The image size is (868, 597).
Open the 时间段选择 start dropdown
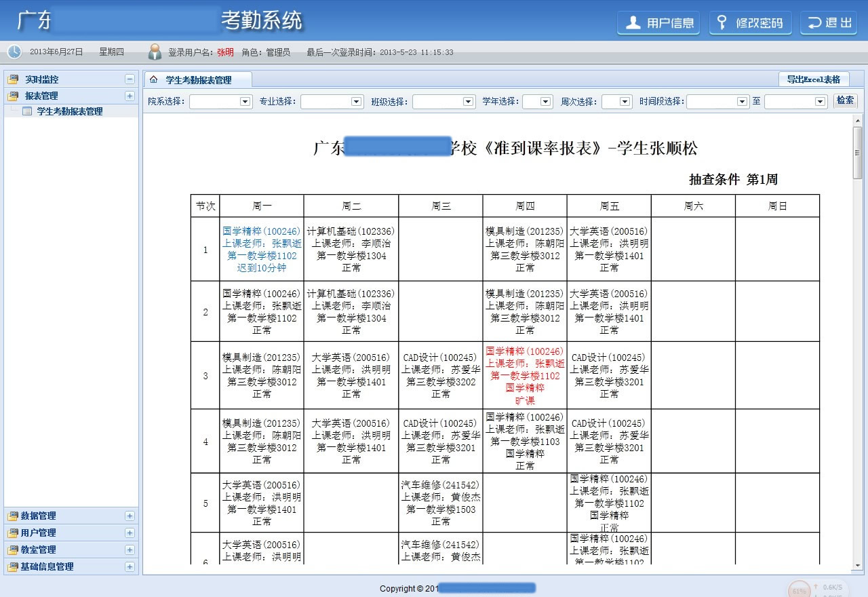718,101
